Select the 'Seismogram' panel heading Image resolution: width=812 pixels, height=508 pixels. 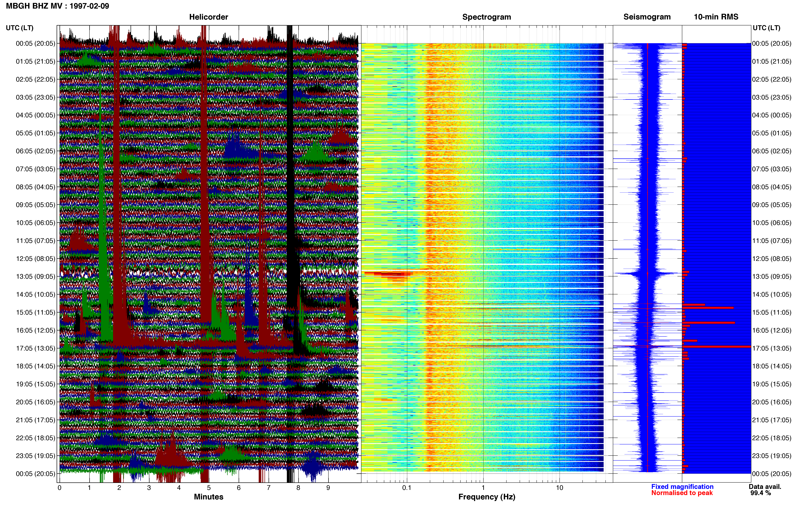(x=647, y=17)
